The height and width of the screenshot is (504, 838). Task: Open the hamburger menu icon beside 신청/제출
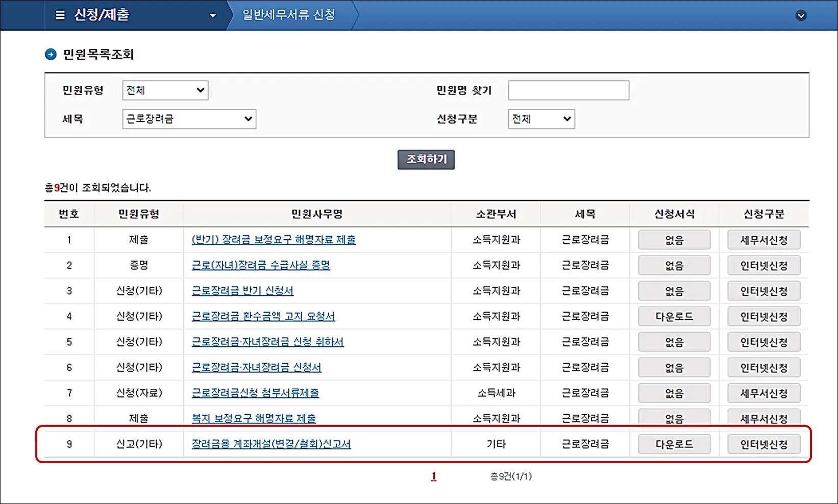tap(60, 15)
